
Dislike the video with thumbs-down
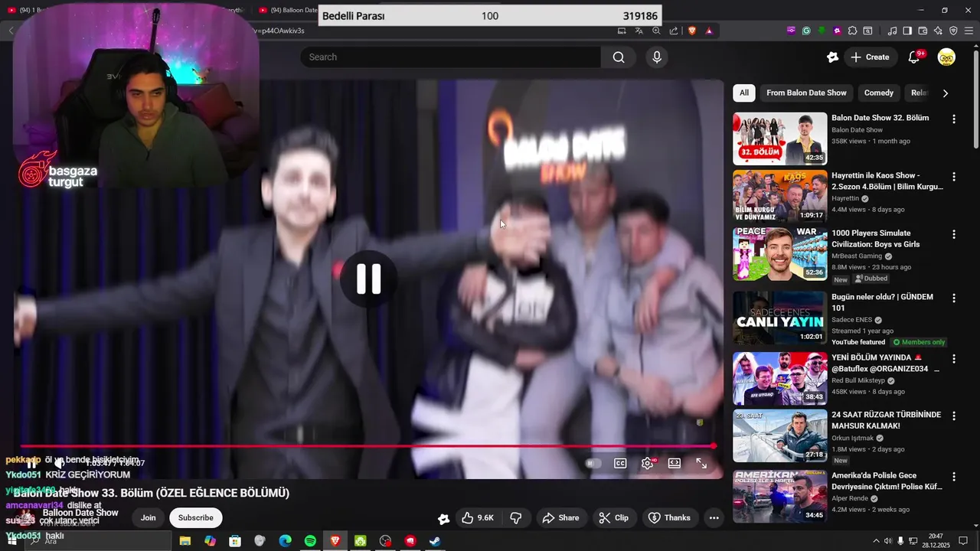pyautogui.click(x=516, y=518)
